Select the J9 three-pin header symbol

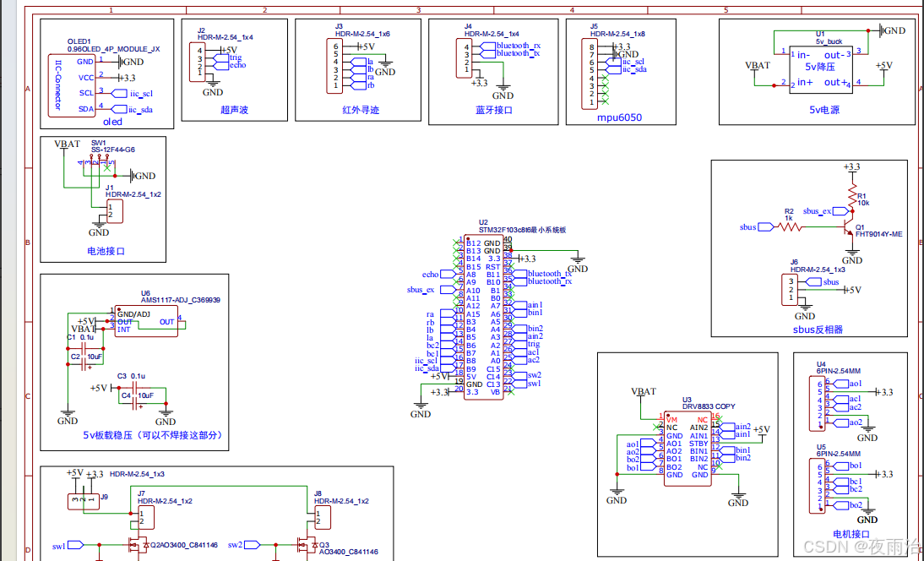[x=84, y=501]
